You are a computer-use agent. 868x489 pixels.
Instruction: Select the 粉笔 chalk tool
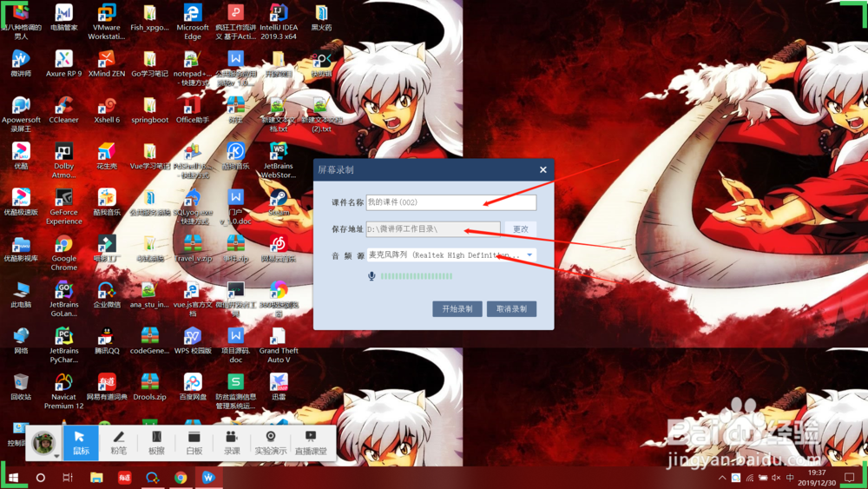pos(118,443)
